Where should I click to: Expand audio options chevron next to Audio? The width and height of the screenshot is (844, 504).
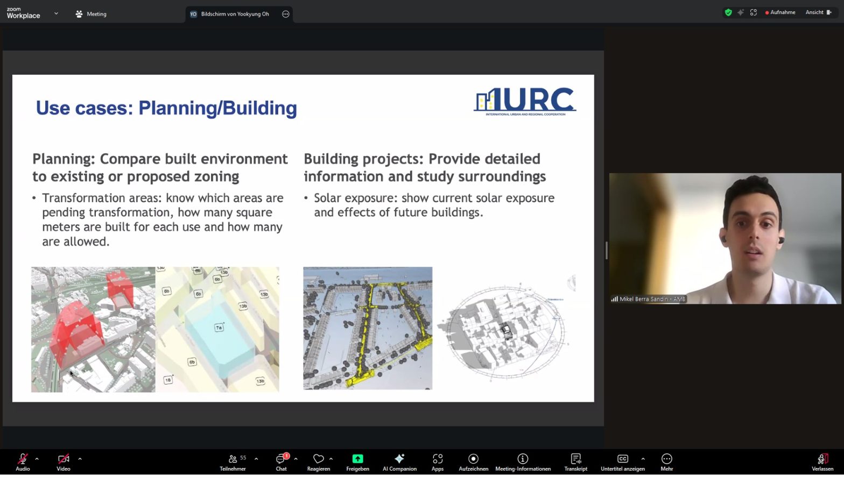(37, 459)
